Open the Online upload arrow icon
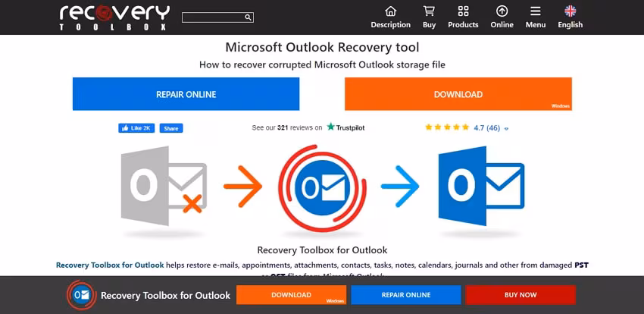 pos(502,11)
